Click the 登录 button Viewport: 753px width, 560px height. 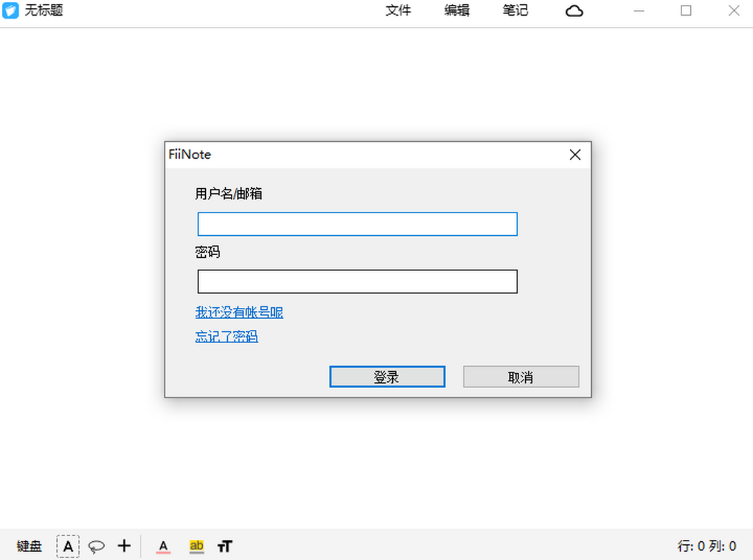point(387,377)
